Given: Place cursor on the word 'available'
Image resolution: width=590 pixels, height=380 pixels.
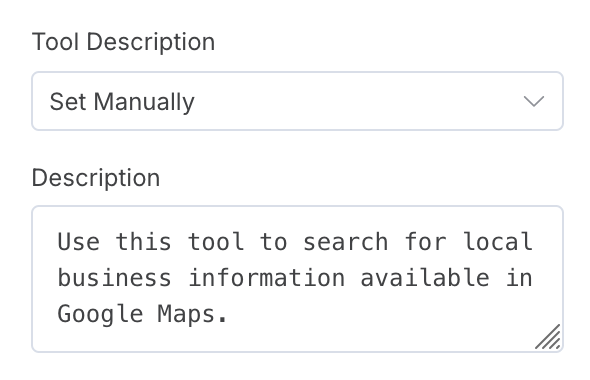Looking at the screenshot, I should click(x=425, y=278).
